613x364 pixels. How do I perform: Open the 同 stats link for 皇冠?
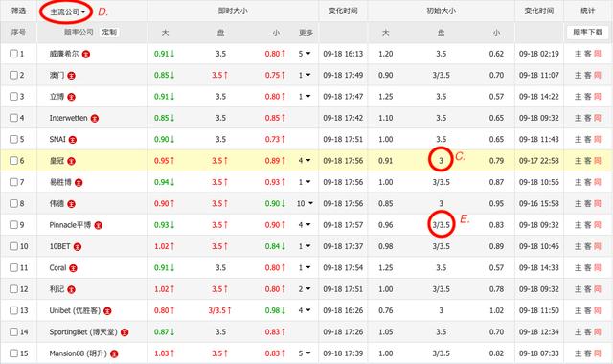pyautogui.click(x=597, y=161)
